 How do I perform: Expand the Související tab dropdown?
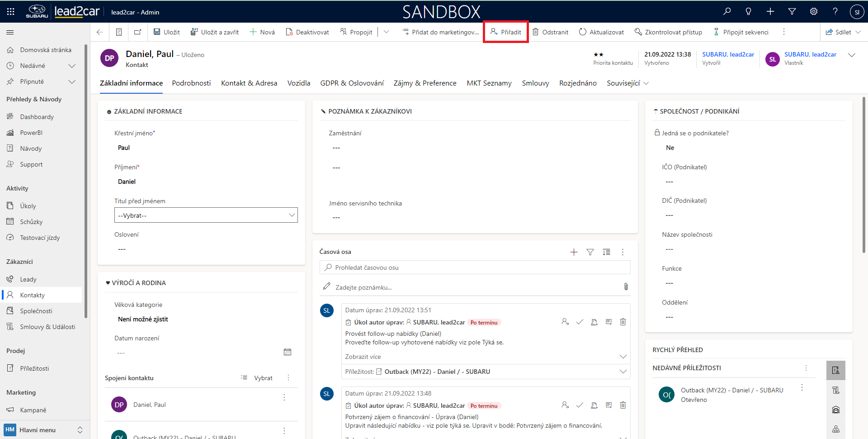point(627,83)
